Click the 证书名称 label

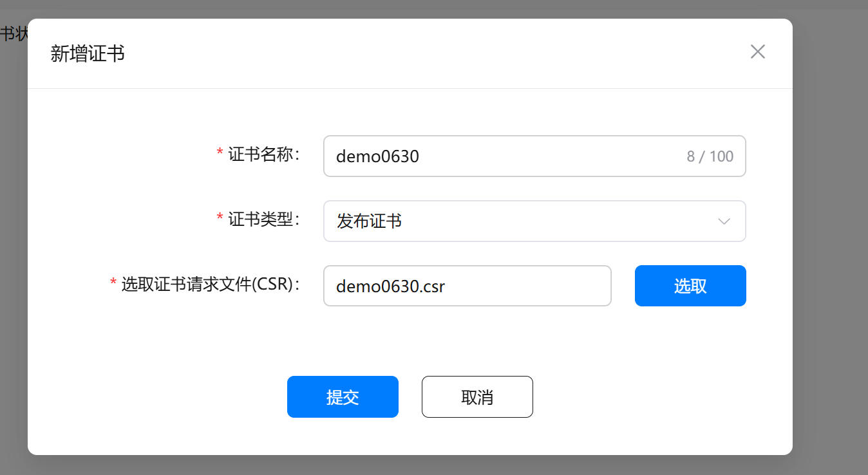[264, 154]
